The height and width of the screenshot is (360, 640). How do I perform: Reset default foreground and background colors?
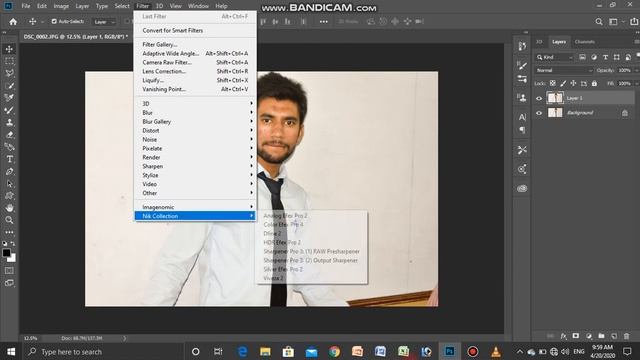pos(4,243)
